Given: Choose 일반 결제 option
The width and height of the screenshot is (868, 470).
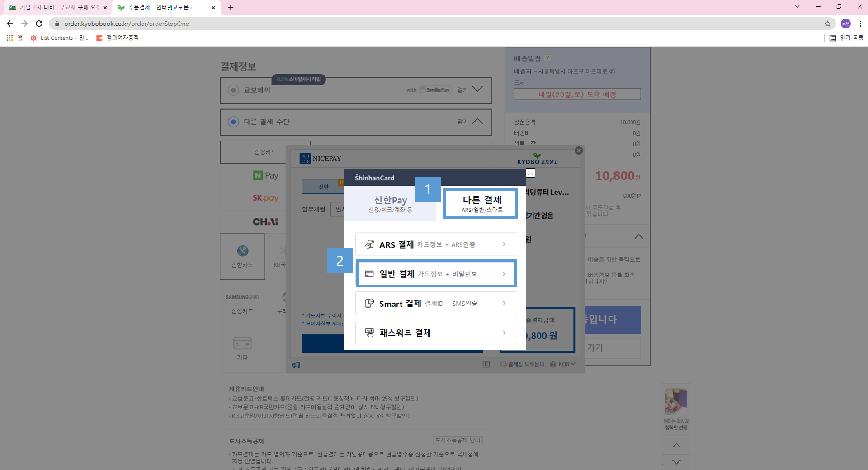Looking at the screenshot, I should [x=436, y=274].
